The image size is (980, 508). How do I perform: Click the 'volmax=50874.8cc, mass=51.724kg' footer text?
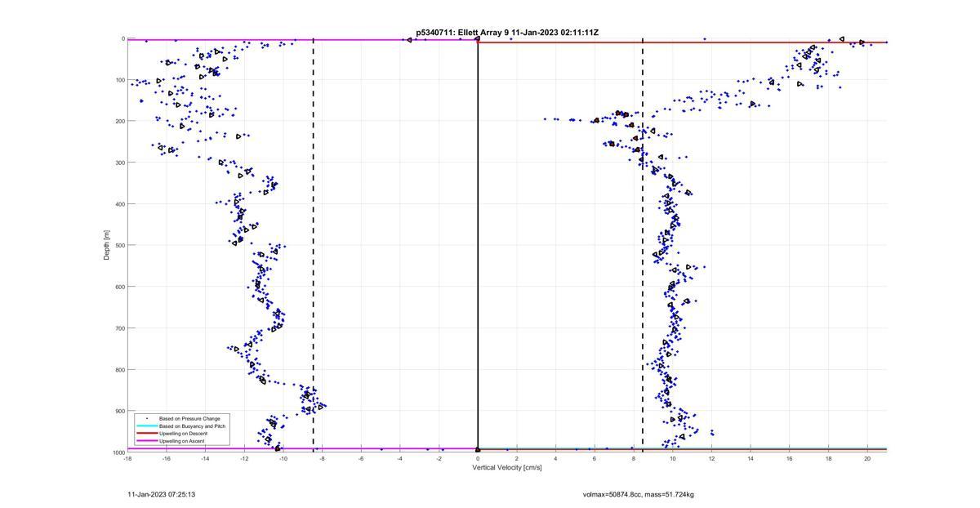[x=638, y=495]
